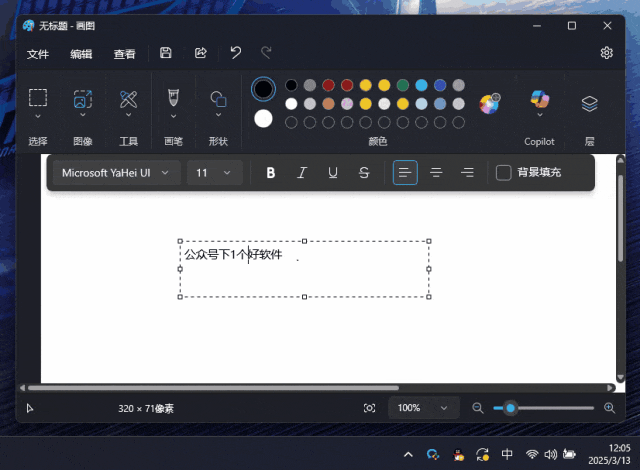Expand the 形状 shapes chevron
The width and height of the screenshot is (640, 470).
[218, 115]
